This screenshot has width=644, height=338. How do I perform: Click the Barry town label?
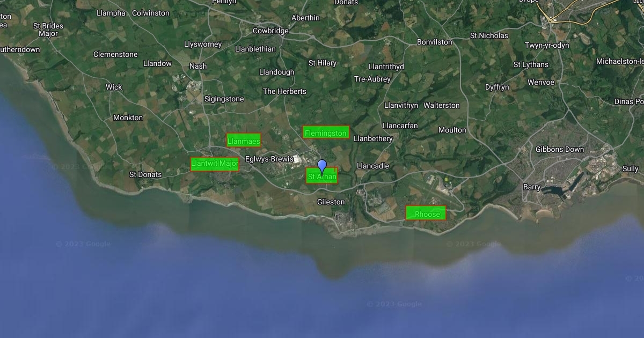click(532, 187)
